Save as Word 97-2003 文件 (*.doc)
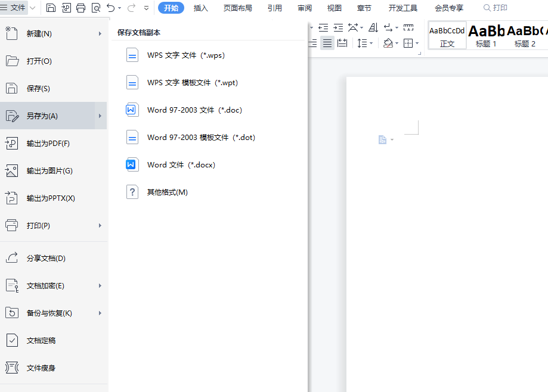This screenshot has height=392, width=548. [208, 110]
